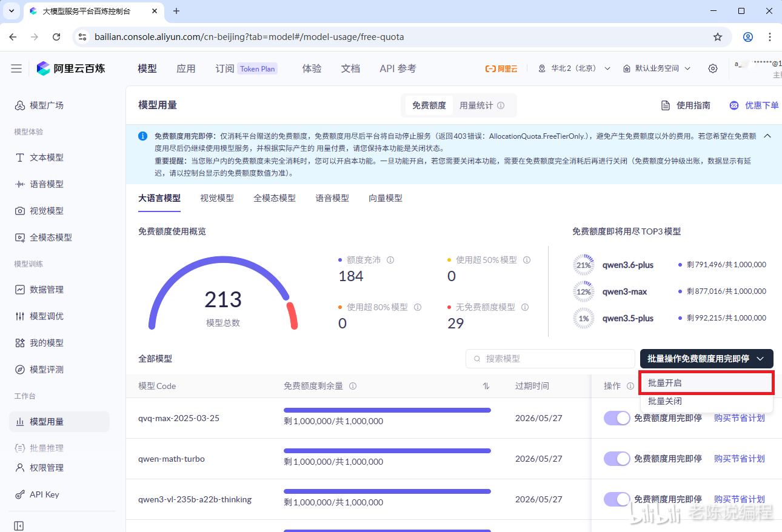
Task: Collapse the left sidebar with bottom icon
Action: pos(19,526)
